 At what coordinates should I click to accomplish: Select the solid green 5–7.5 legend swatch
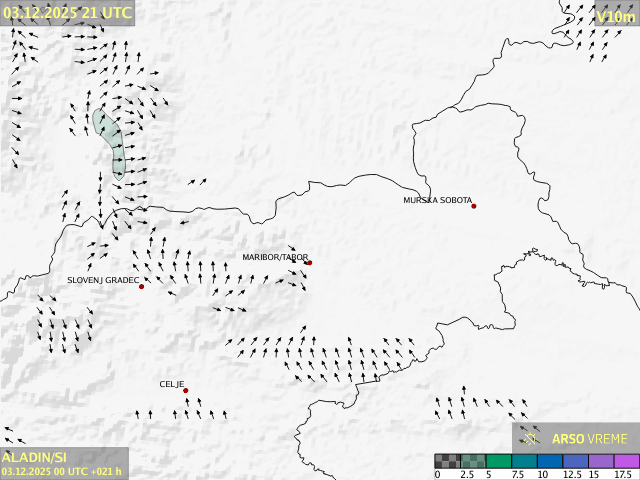point(499,461)
